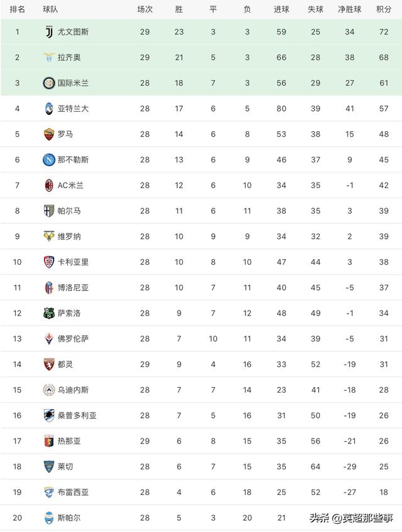This screenshot has width=402, height=532.
Task: Open team name 卡利亚里
Action: pos(73,262)
